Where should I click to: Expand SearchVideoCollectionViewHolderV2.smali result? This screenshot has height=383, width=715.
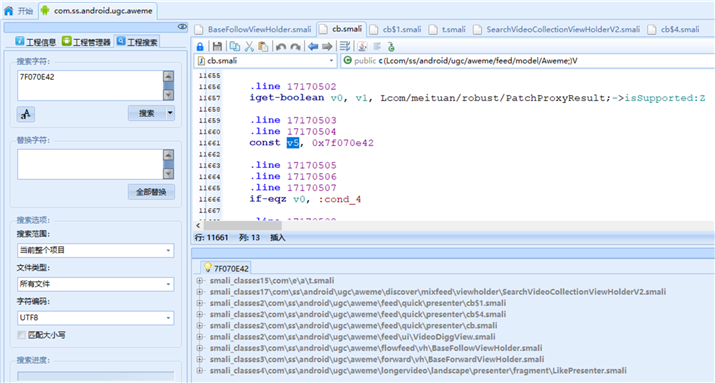(x=200, y=292)
